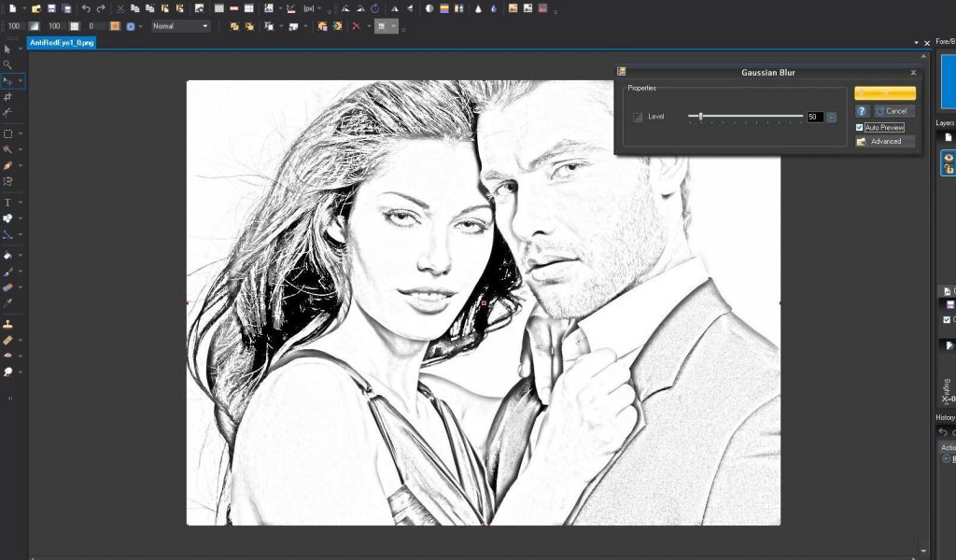
Task: Enable the Auto Preview checkbox
Action: click(x=860, y=126)
